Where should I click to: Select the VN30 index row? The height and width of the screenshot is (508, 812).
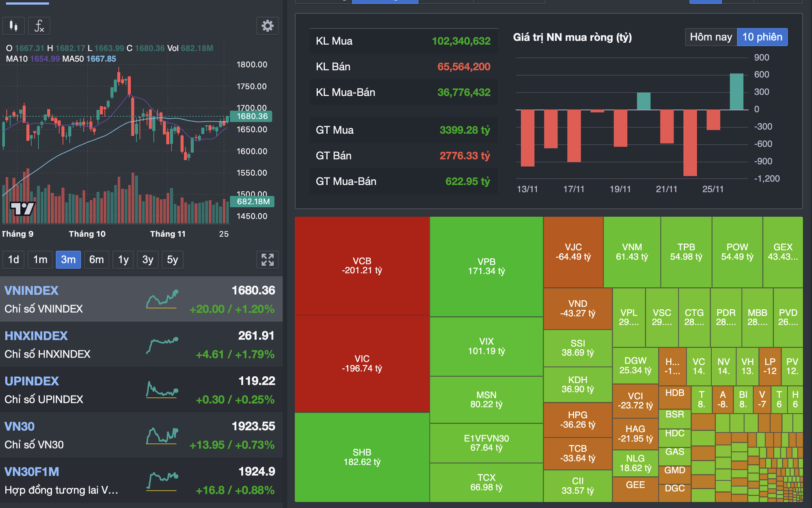click(141, 435)
